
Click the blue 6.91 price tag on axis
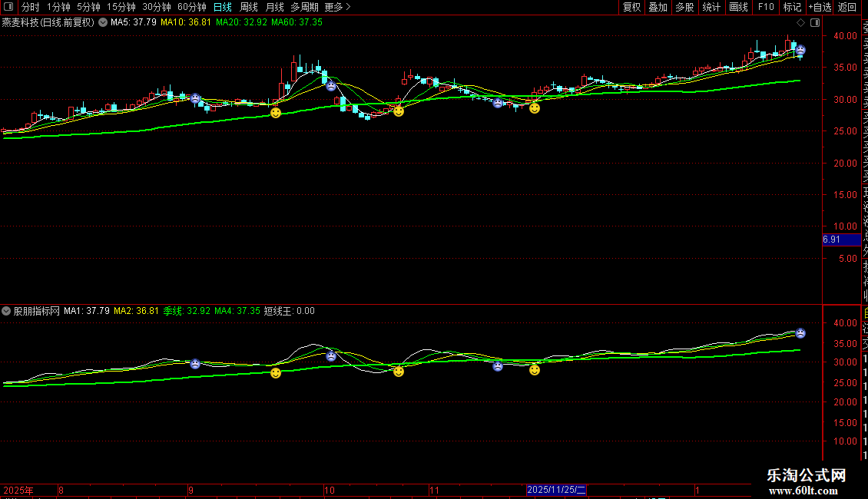841,240
